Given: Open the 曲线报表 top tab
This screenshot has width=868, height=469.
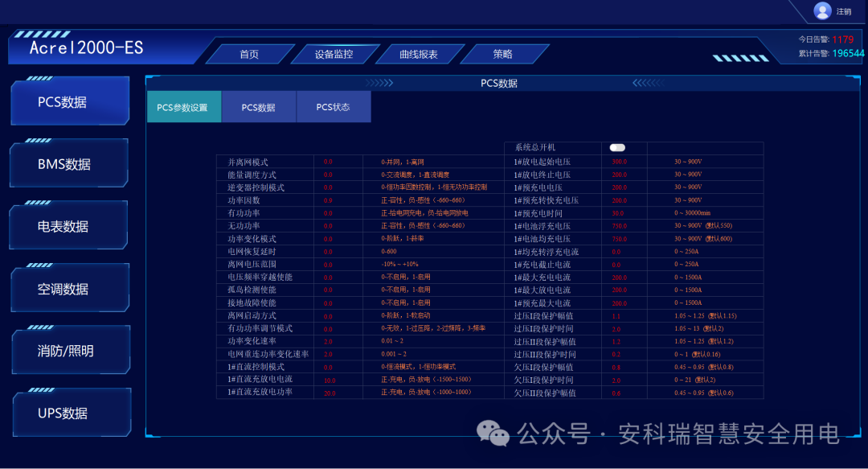Looking at the screenshot, I should point(419,55).
